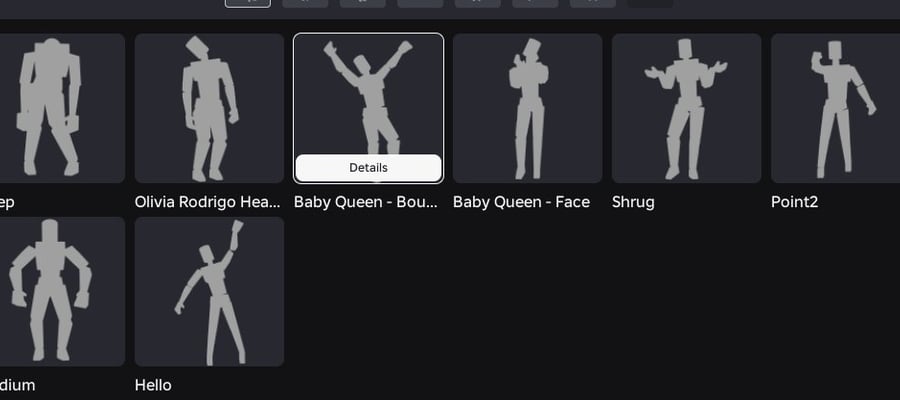Click the 'Point2' emote name
This screenshot has width=900, height=400.
pos(794,202)
